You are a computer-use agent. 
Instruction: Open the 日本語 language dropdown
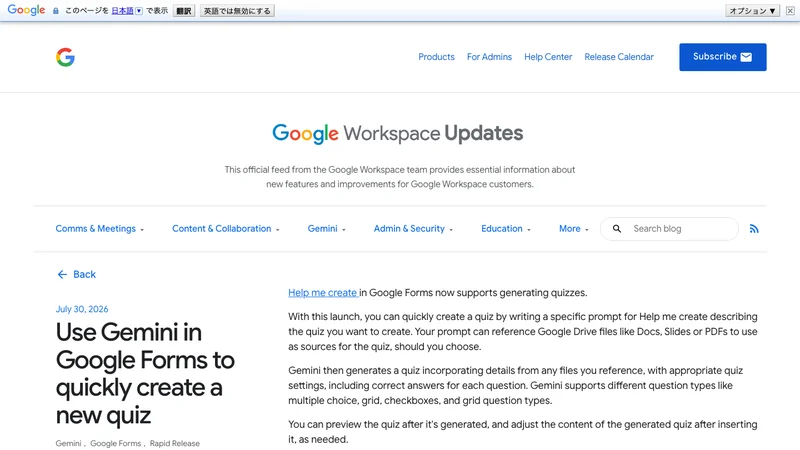pyautogui.click(x=127, y=11)
